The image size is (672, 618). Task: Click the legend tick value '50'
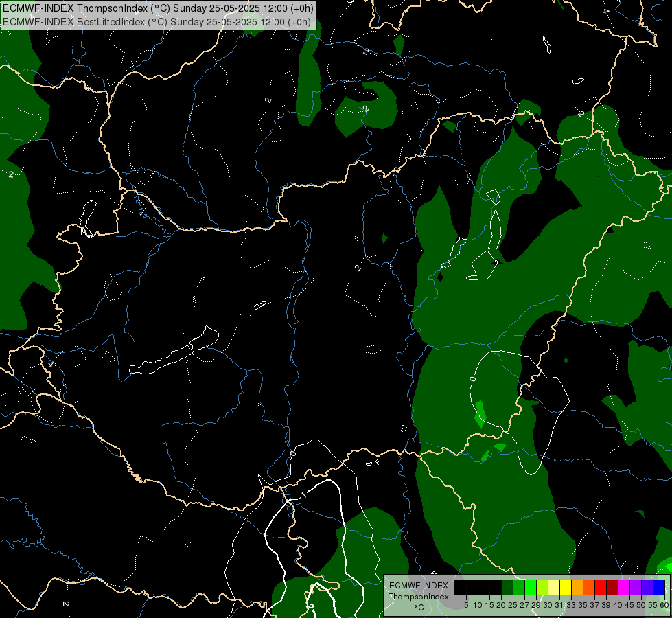642,605
